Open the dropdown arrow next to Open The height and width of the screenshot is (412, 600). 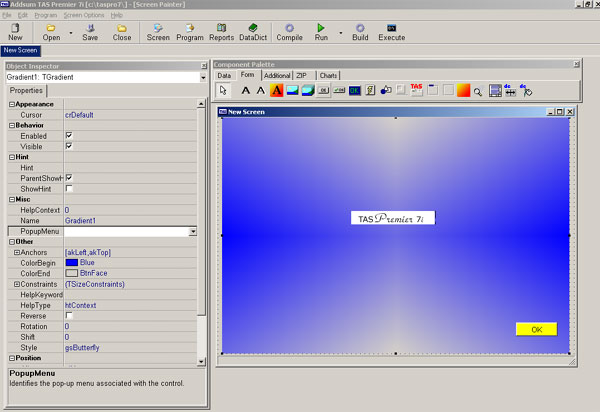pos(71,33)
